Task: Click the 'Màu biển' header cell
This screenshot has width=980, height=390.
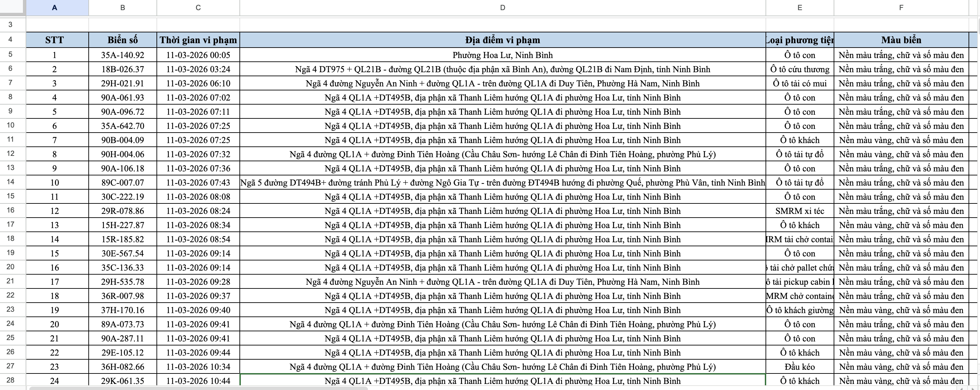Action: [901, 40]
